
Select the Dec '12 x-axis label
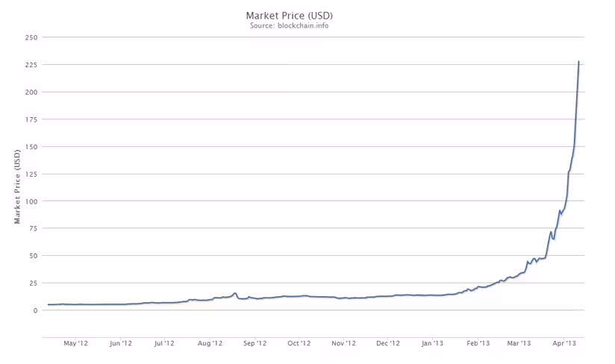point(388,343)
